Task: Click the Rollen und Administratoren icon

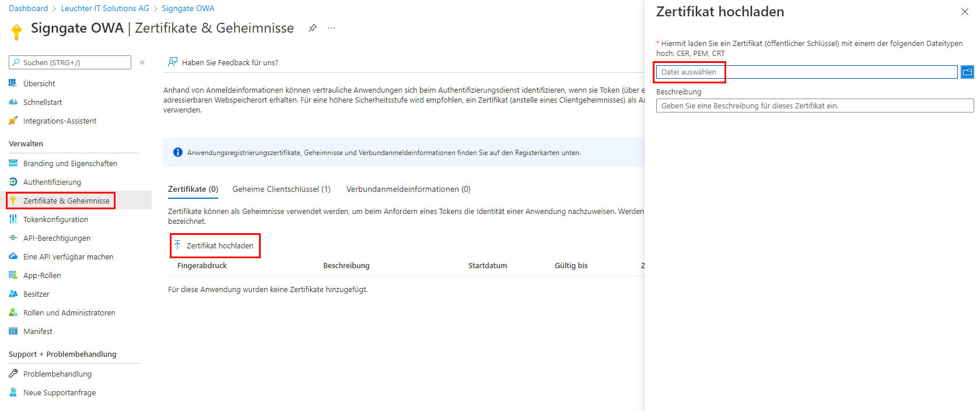Action: click(x=13, y=312)
